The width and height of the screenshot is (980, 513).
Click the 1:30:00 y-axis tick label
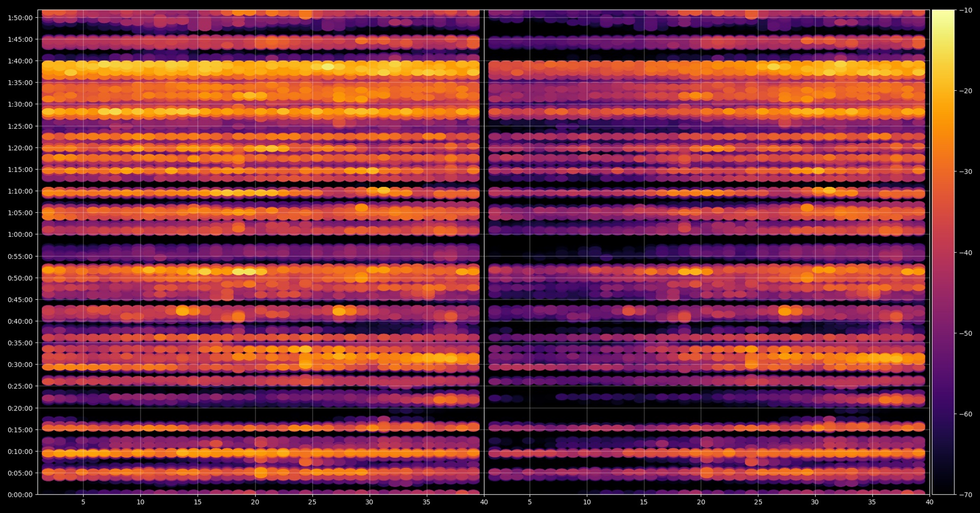pyautogui.click(x=20, y=104)
